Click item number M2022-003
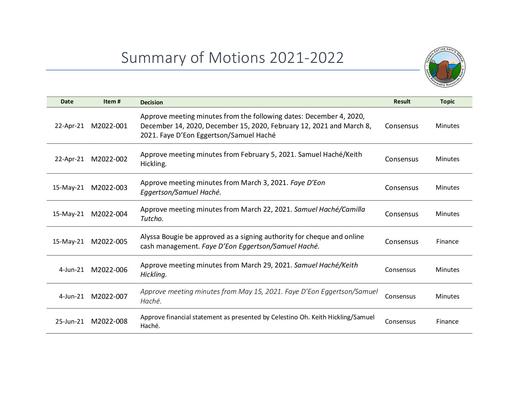Screen dimensions: 512x395 click(109, 188)
